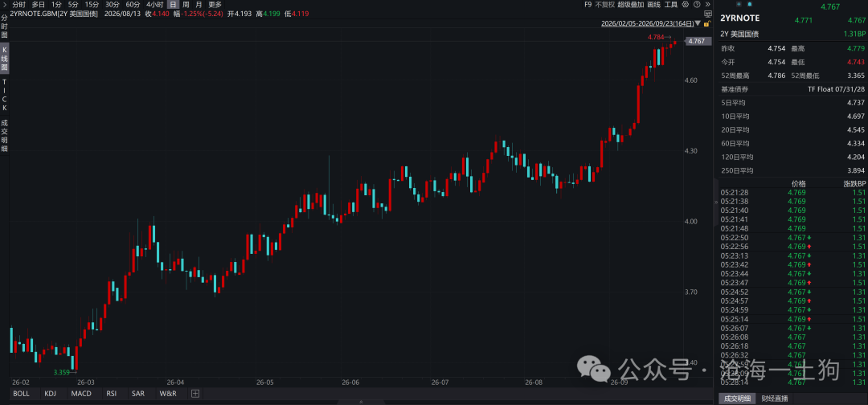
Task: Open 画线 drawing tools
Action: click(x=653, y=5)
